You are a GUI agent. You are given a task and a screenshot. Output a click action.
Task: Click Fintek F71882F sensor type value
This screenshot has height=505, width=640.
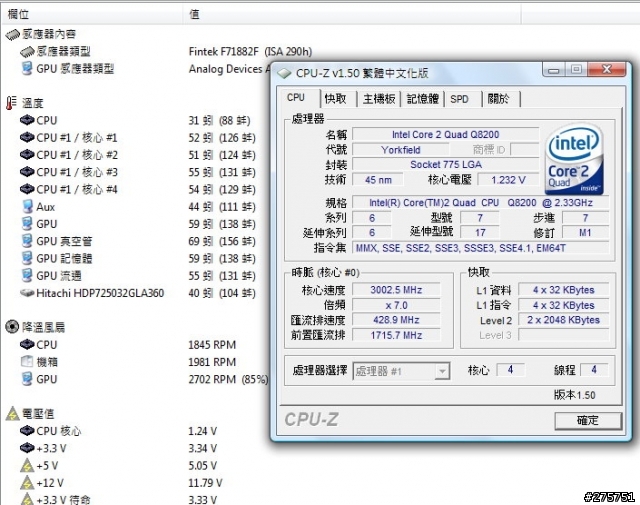[250, 51]
